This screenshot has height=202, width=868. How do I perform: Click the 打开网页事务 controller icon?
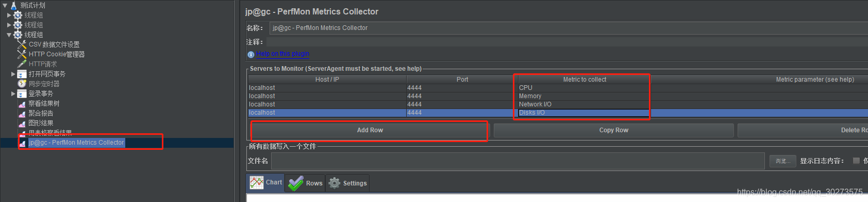(x=22, y=74)
